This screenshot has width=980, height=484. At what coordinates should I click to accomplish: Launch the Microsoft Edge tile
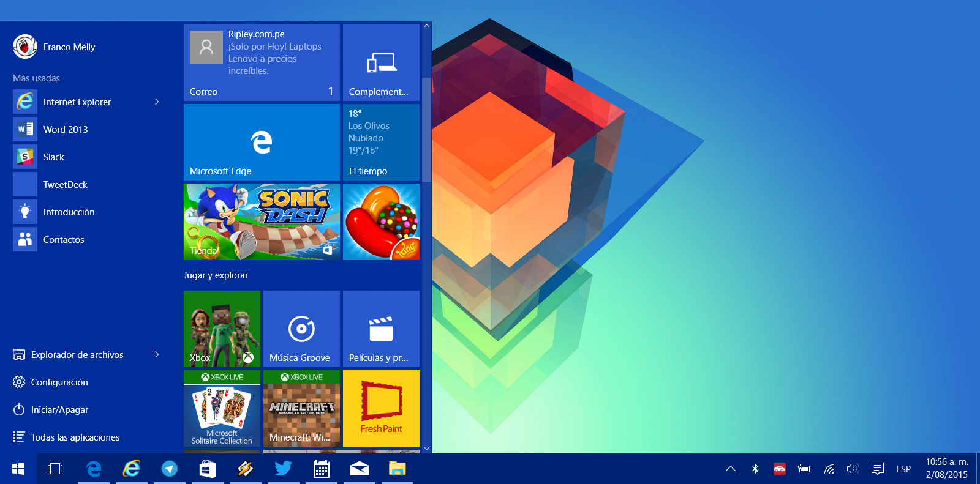click(262, 142)
